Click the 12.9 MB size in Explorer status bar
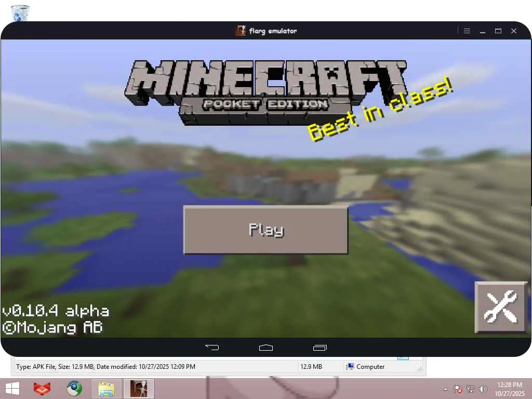 (311, 367)
